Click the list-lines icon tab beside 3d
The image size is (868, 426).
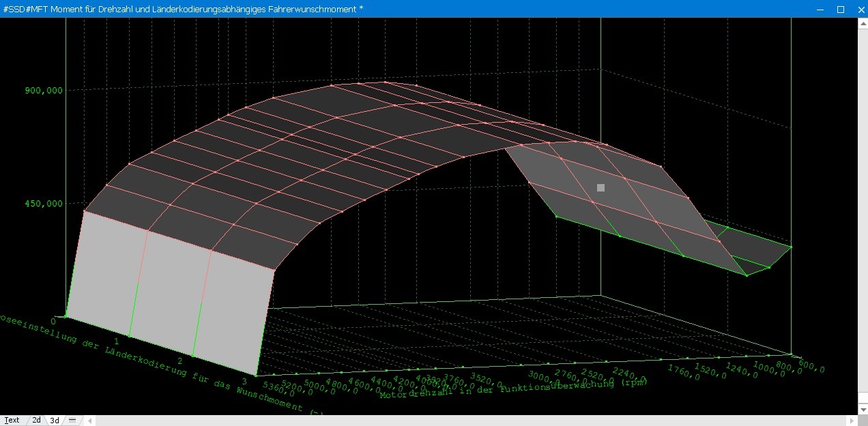click(x=72, y=421)
